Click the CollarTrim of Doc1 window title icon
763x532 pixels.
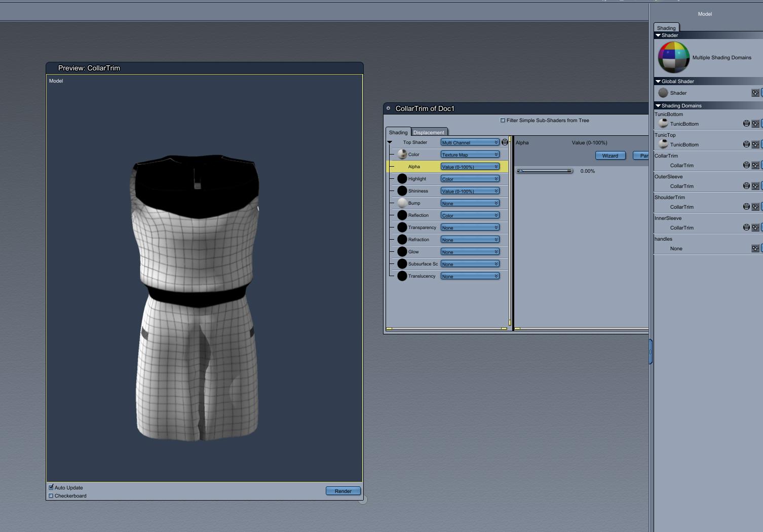pyautogui.click(x=389, y=108)
